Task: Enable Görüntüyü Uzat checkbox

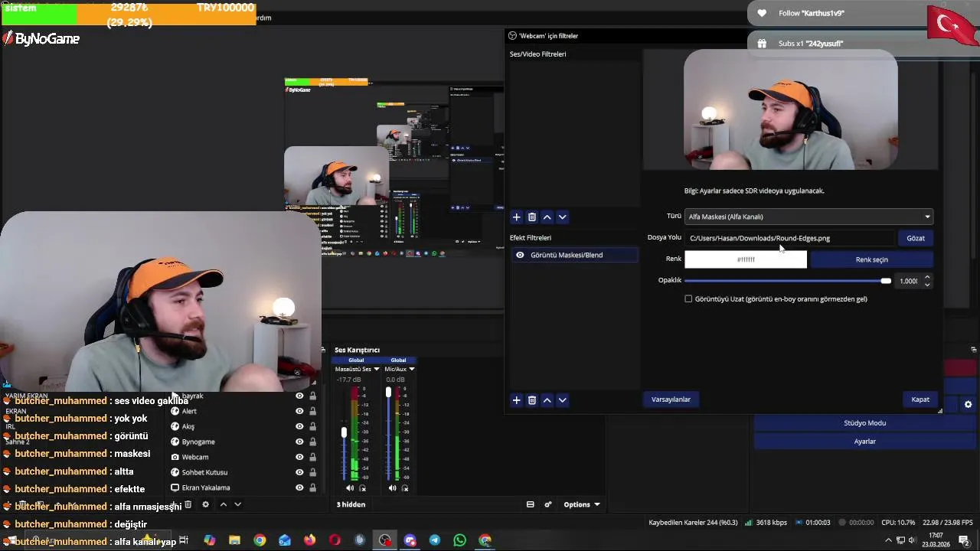Action: (x=688, y=299)
